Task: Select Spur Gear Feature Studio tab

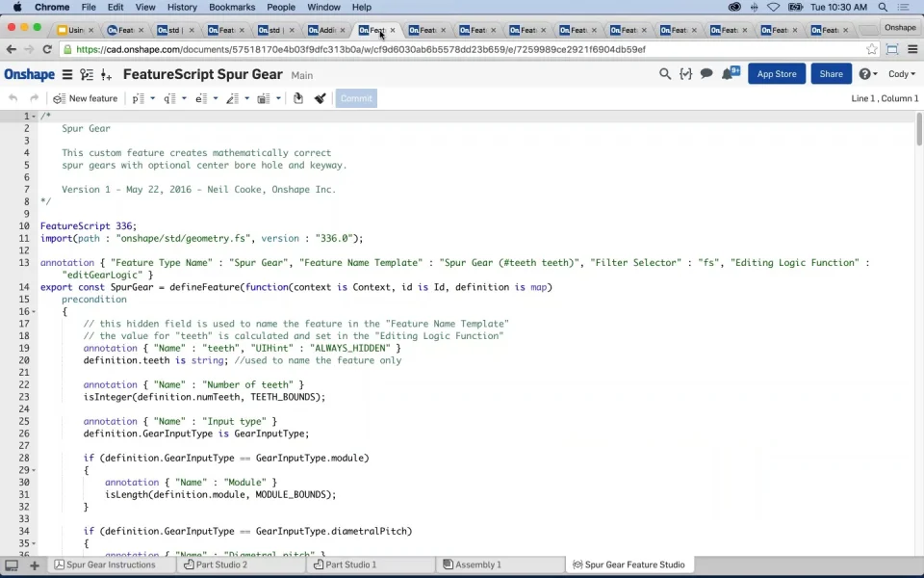Action: pyautogui.click(x=629, y=565)
